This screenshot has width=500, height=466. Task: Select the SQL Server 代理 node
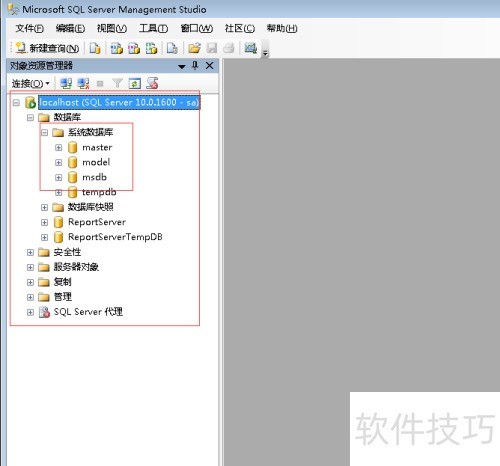pos(88,312)
